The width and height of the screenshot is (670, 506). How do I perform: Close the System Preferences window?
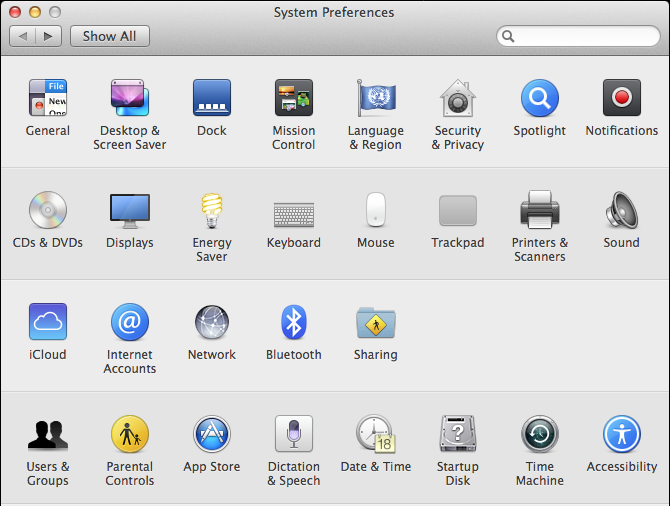(x=15, y=12)
